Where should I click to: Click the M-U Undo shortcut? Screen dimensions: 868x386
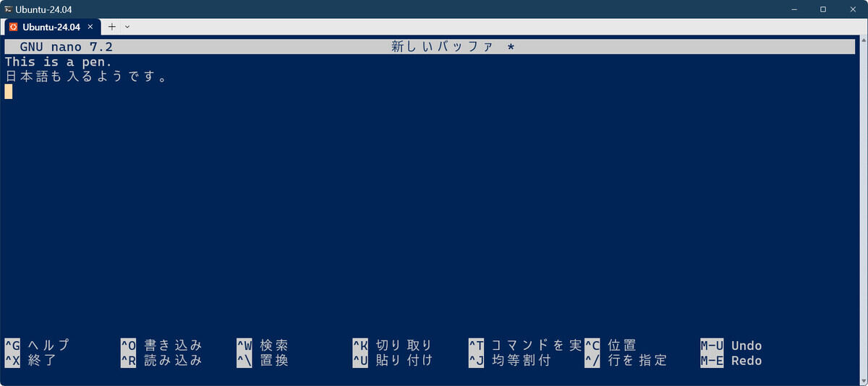tap(731, 346)
